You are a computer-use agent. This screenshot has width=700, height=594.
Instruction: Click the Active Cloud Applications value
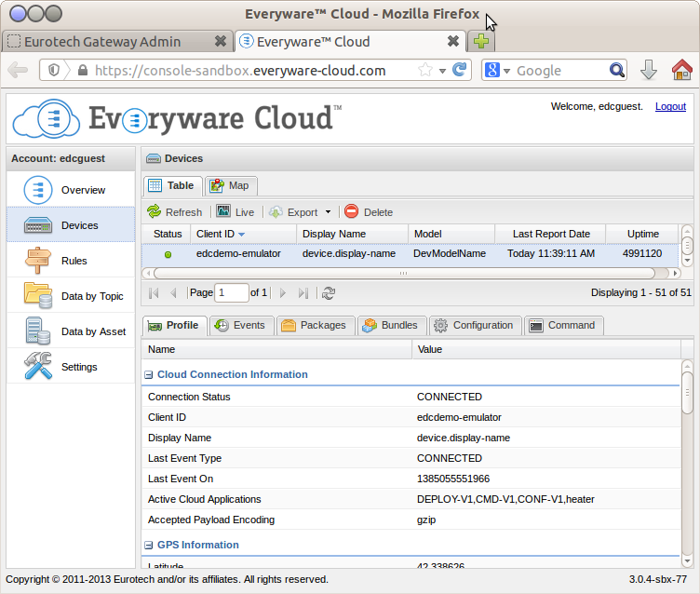[x=505, y=499]
